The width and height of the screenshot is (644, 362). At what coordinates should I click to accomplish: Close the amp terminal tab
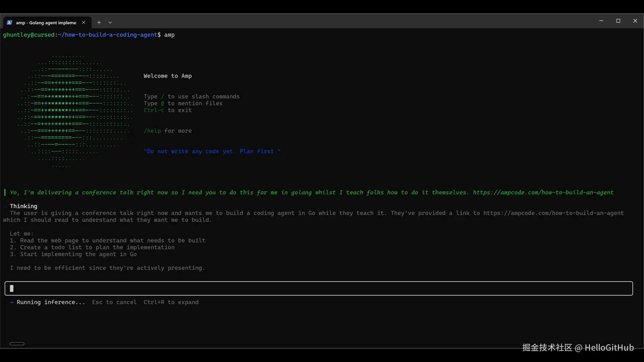(x=84, y=22)
